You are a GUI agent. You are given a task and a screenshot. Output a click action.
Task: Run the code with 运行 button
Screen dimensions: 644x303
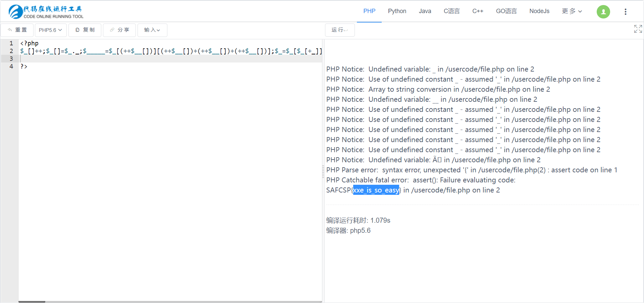point(339,30)
